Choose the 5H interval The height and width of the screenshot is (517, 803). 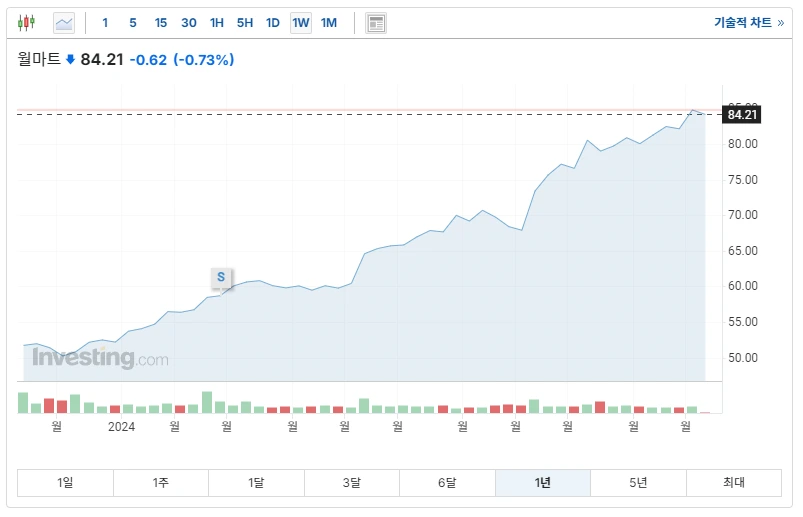pyautogui.click(x=245, y=23)
